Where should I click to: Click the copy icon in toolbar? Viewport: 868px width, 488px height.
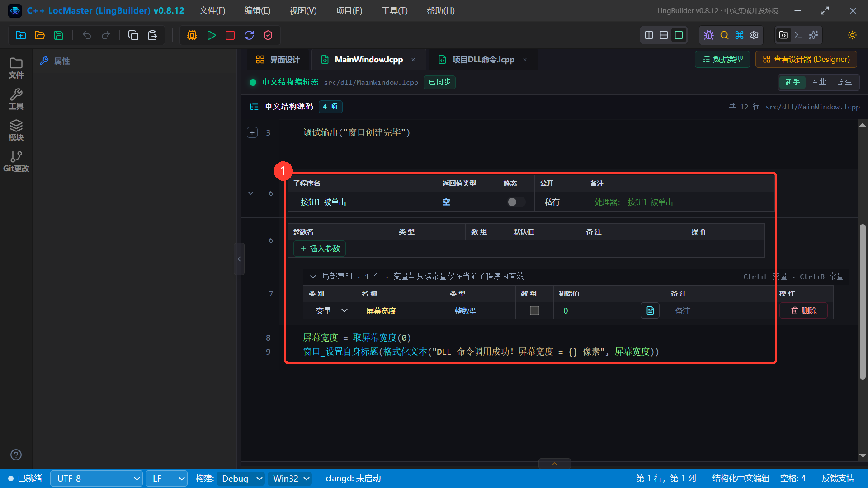point(133,35)
